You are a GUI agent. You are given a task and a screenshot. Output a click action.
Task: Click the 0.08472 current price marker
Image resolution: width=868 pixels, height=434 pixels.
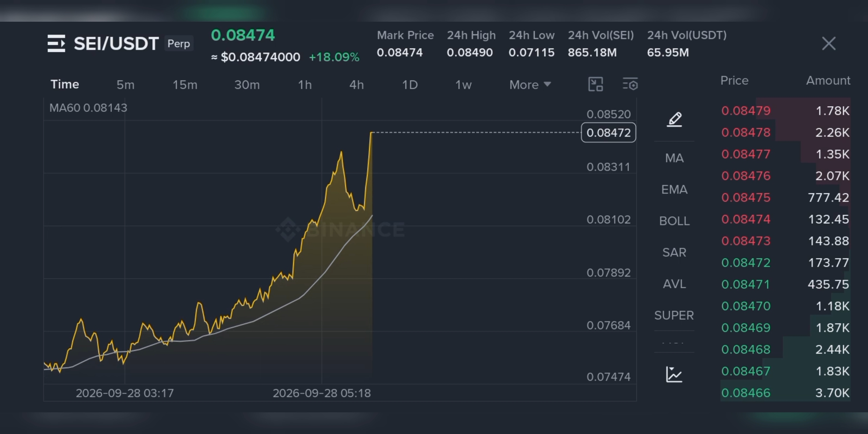click(x=609, y=132)
